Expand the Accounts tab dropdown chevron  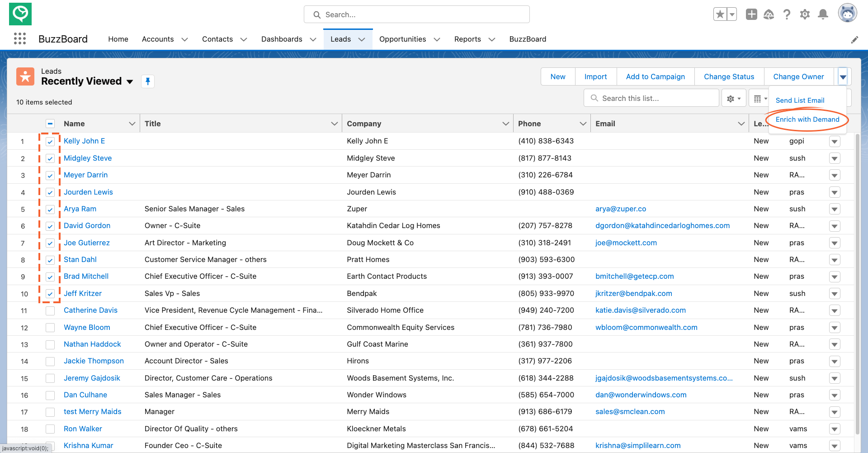[x=184, y=39]
